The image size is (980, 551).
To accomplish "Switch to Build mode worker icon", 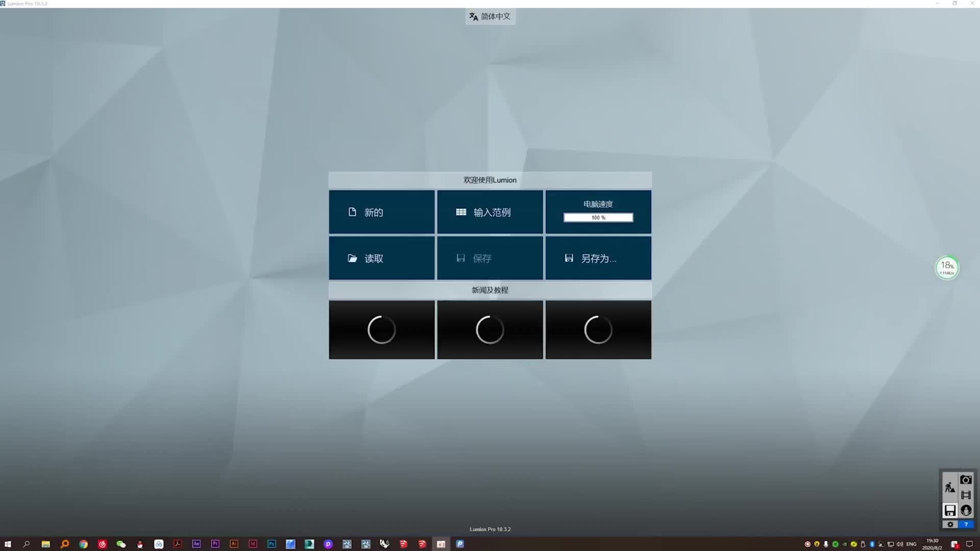I will [x=949, y=487].
